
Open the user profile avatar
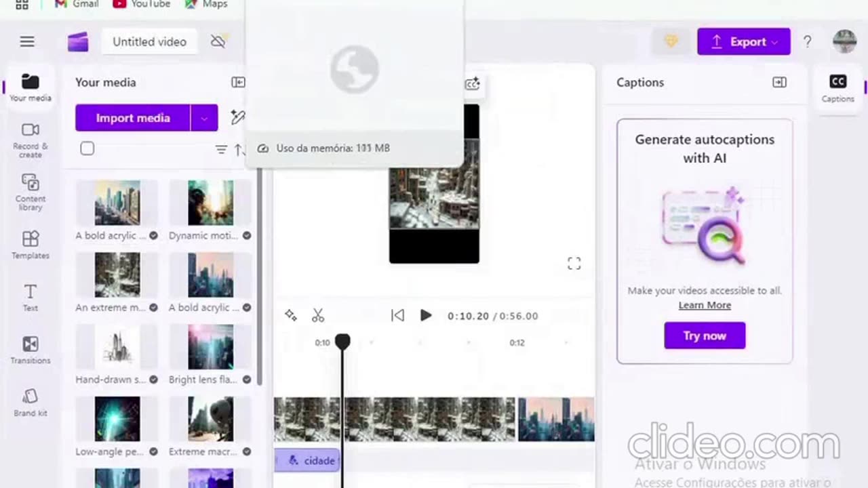(844, 41)
